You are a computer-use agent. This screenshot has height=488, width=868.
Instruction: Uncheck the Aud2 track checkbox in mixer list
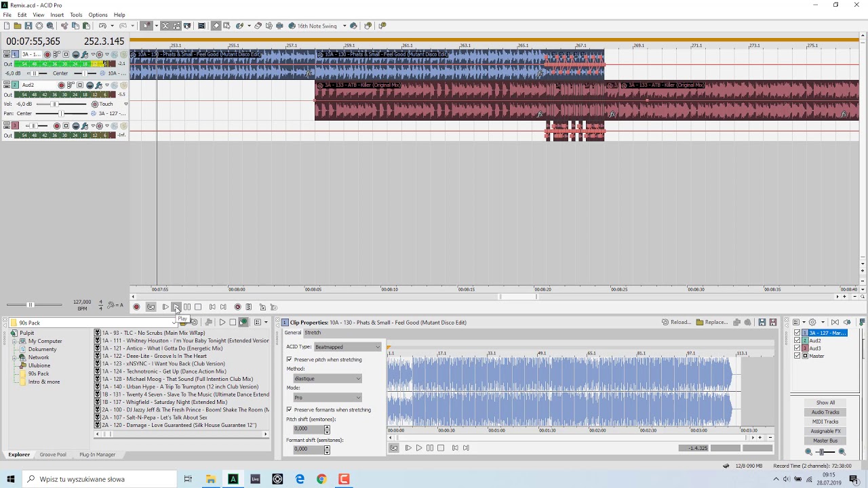797,340
